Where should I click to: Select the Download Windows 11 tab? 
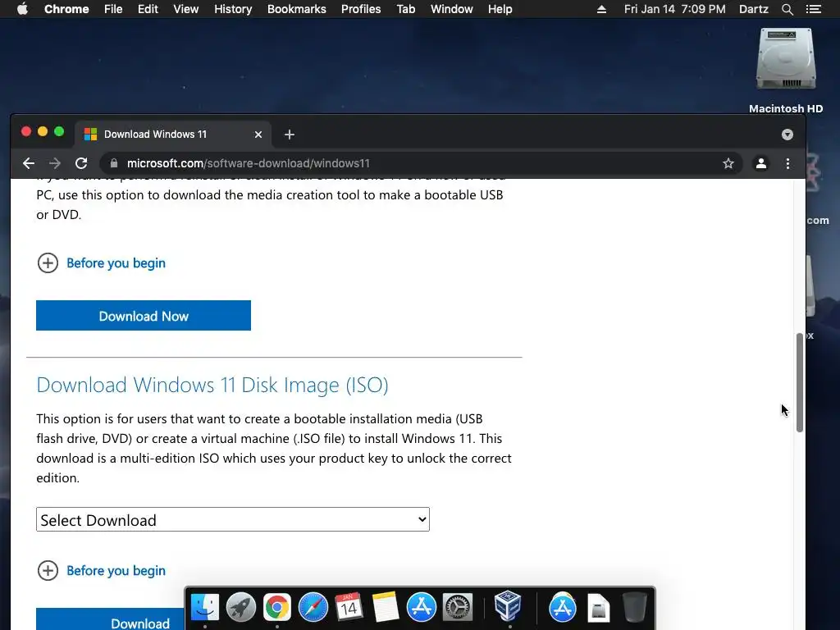(172, 135)
